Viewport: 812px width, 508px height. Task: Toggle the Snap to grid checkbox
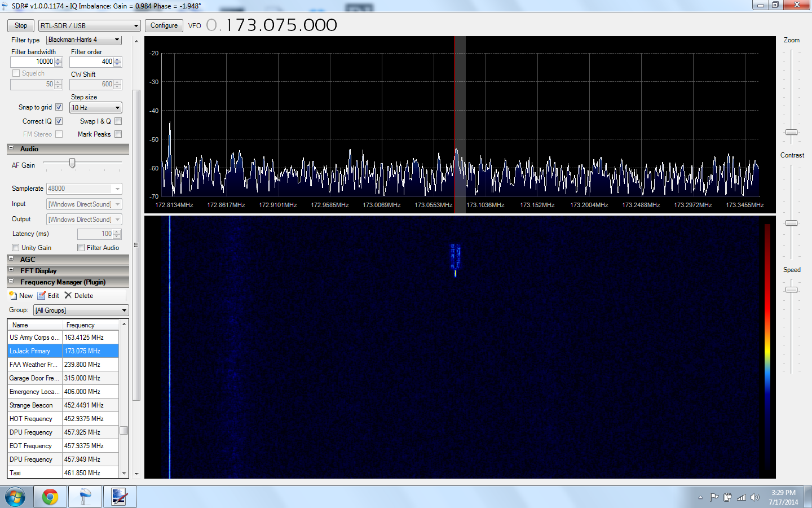(59, 107)
